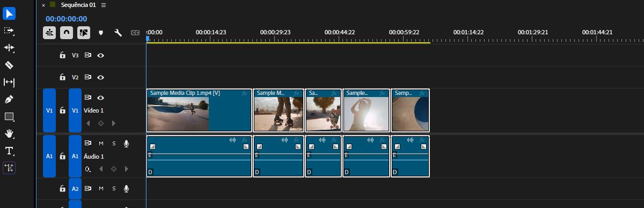
Task: Toggle sync lock on V2 track
Action: 88,77
